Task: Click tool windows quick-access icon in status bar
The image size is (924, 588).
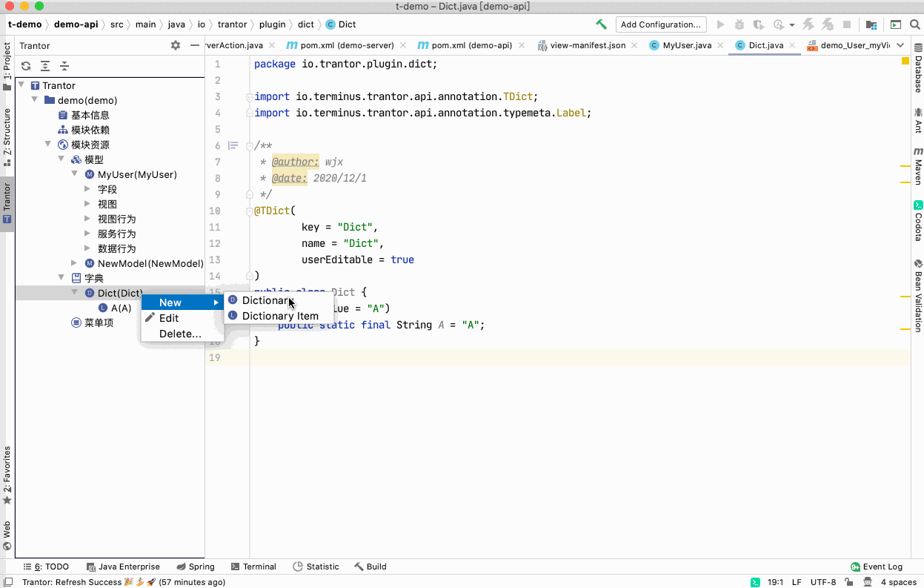Action: pyautogui.click(x=7, y=582)
